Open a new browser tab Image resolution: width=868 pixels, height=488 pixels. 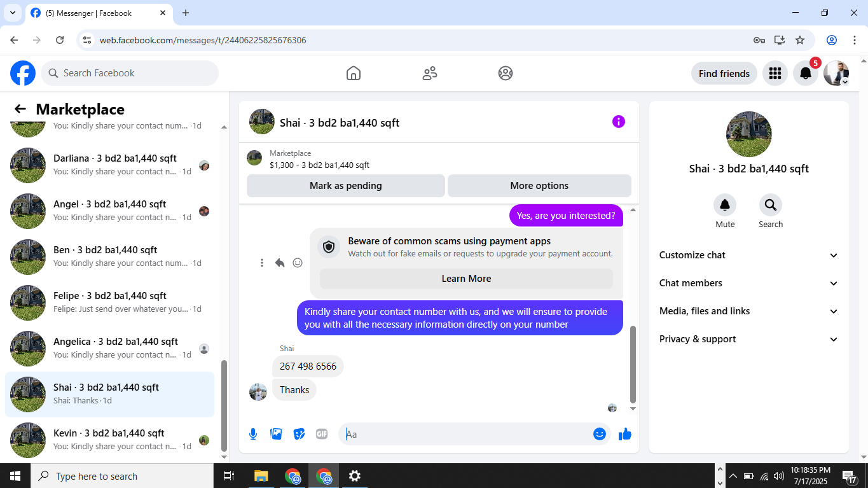pos(186,13)
